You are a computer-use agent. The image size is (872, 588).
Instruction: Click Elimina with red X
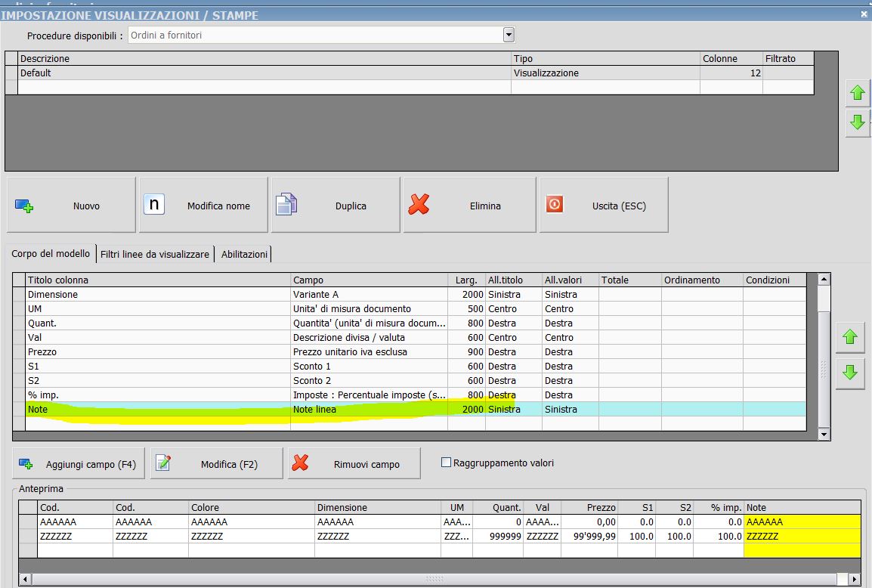pyautogui.click(x=468, y=205)
